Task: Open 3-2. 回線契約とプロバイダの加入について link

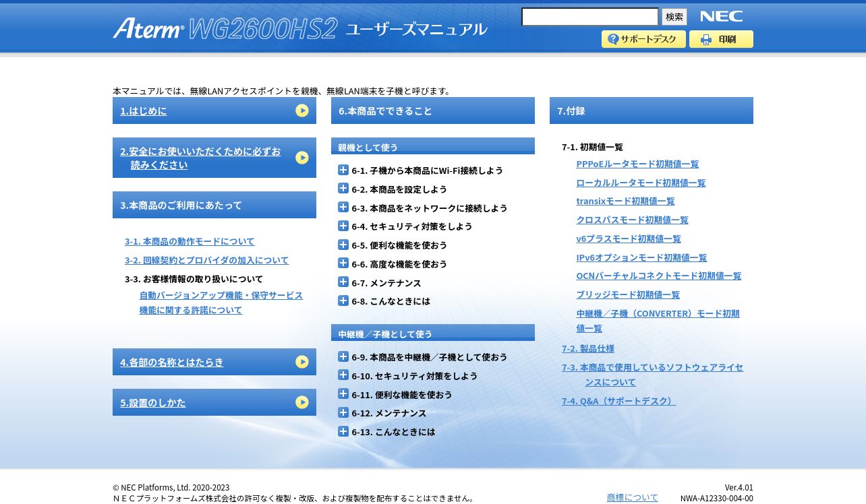Action: [x=206, y=260]
